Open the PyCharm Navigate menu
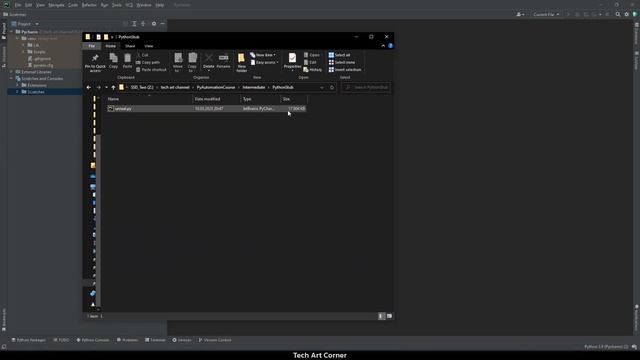640x360 pixels. tap(56, 5)
